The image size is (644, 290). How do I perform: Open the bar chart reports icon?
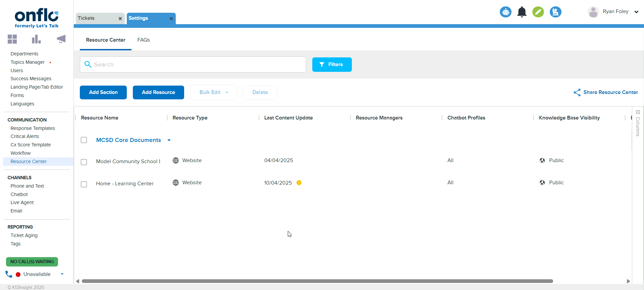(x=36, y=39)
